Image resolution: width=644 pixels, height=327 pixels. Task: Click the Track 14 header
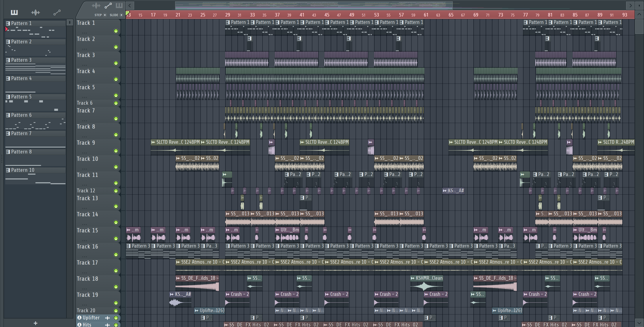98,218
